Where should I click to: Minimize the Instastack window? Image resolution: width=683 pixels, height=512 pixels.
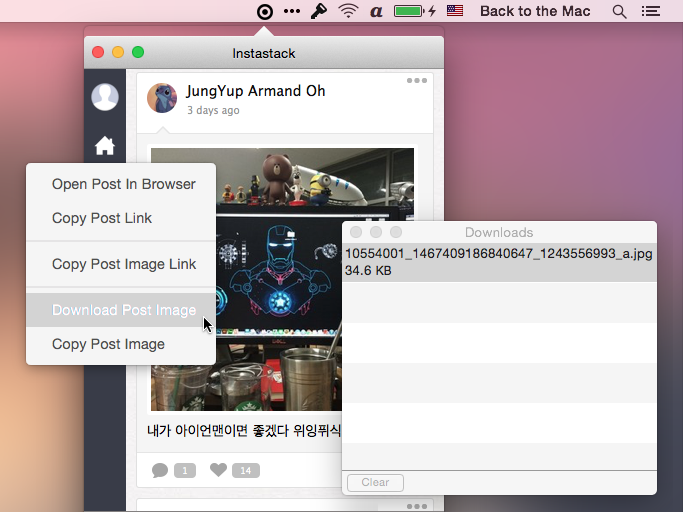pos(118,53)
